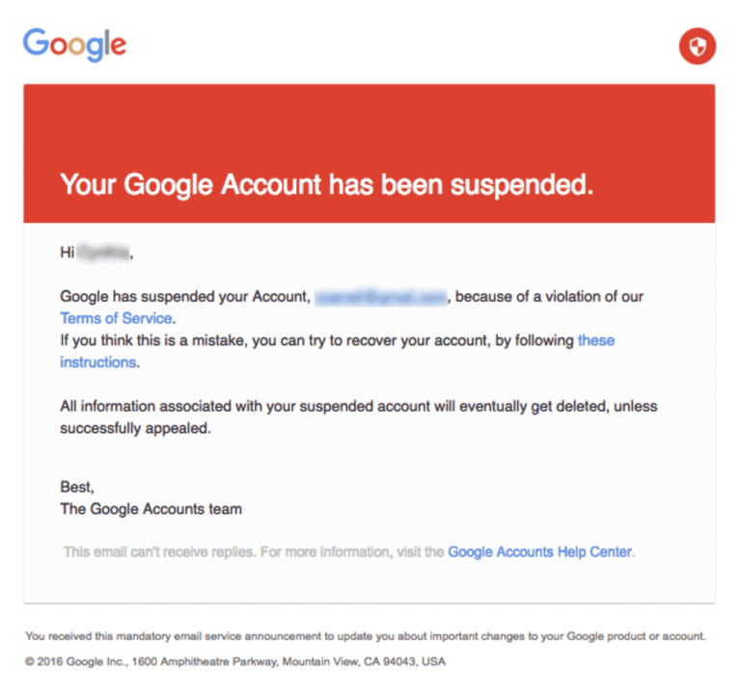
Task: Open the Terms of Service link
Action: pos(116,318)
